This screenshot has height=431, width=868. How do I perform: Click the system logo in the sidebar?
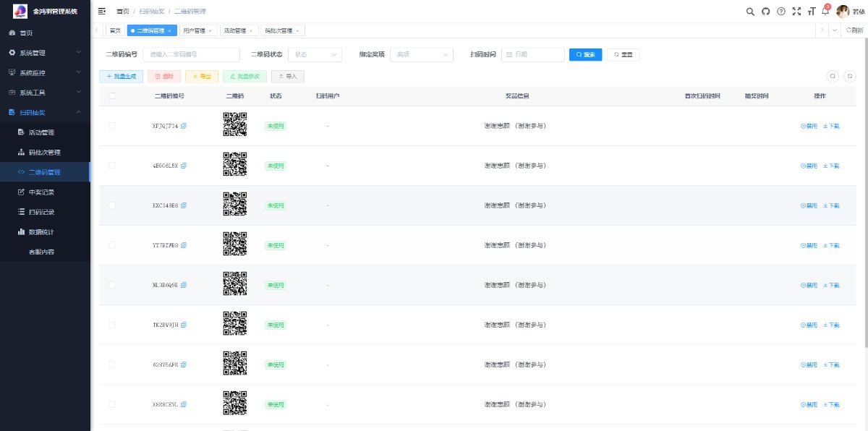pyautogui.click(x=20, y=12)
